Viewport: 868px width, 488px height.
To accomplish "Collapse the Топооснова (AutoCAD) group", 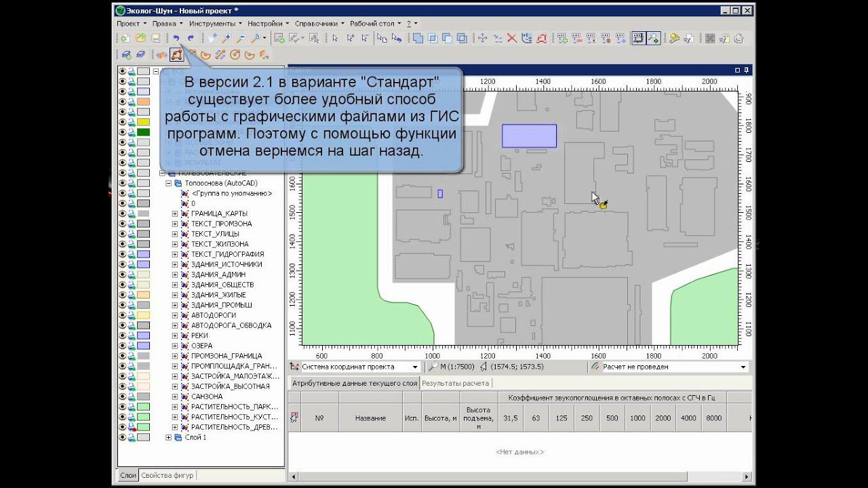I will [168, 183].
